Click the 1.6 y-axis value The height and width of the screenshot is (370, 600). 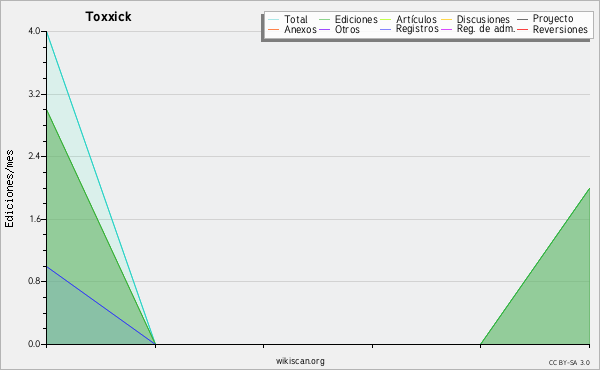click(x=34, y=219)
